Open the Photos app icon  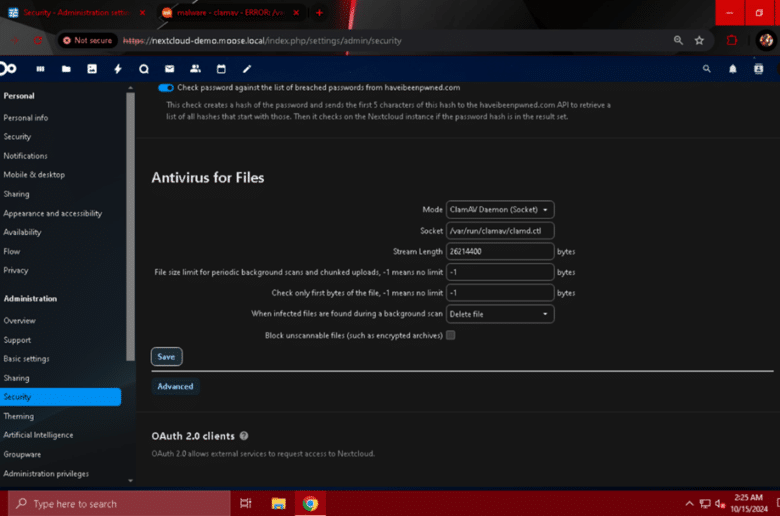point(92,69)
